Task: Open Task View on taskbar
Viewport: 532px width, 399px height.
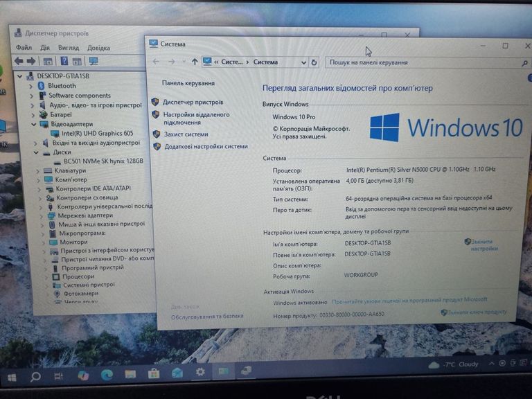Action: [x=59, y=376]
